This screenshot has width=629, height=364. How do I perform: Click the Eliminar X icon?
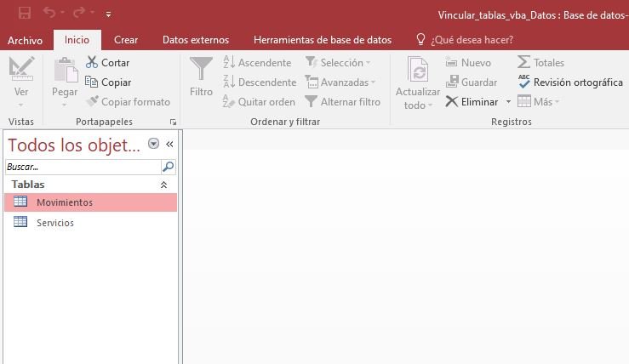(452, 101)
